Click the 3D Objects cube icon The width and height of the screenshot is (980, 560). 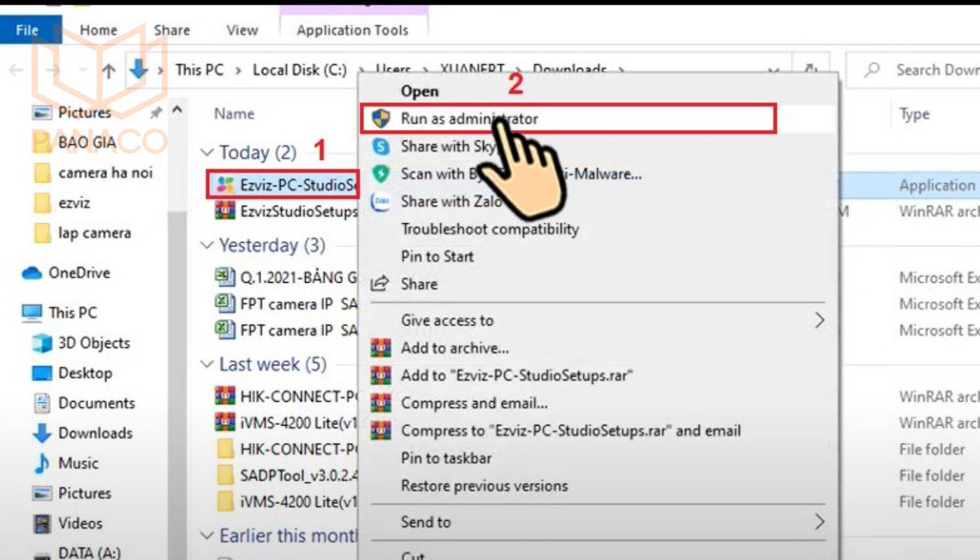pyautogui.click(x=42, y=342)
